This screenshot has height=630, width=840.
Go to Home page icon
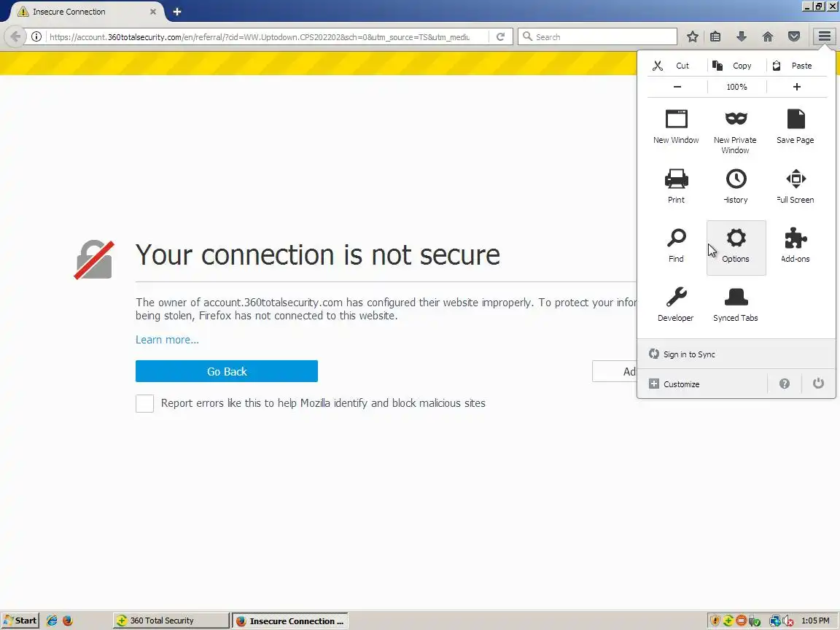coord(768,36)
